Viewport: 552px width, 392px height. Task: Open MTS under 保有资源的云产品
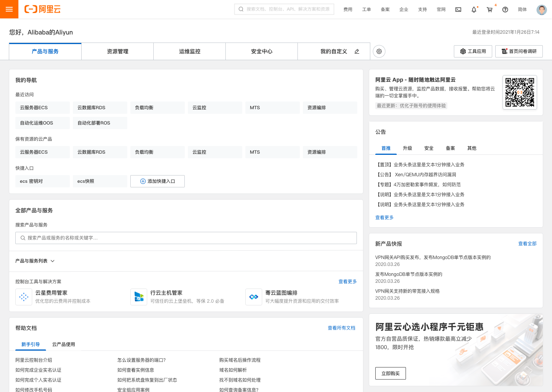point(273,152)
